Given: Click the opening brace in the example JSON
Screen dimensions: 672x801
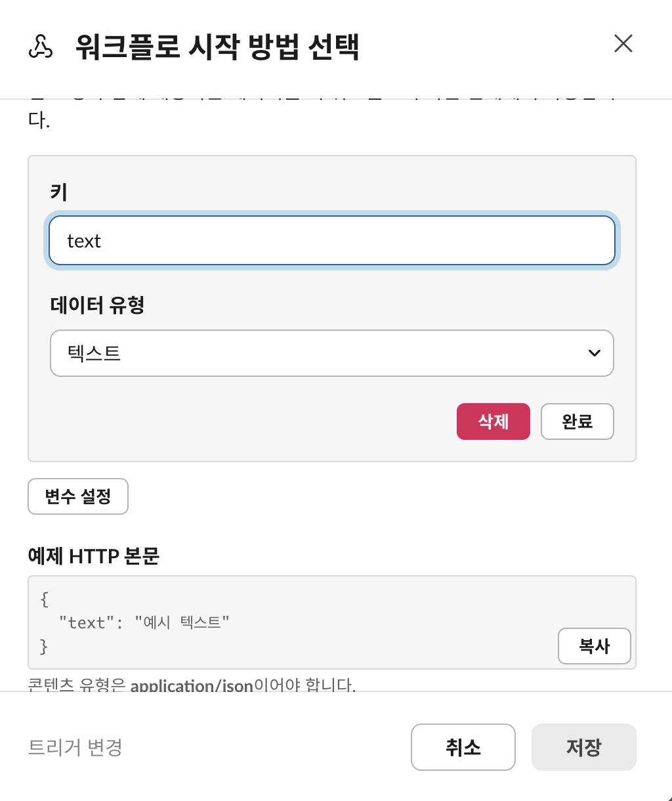Looking at the screenshot, I should [44, 599].
